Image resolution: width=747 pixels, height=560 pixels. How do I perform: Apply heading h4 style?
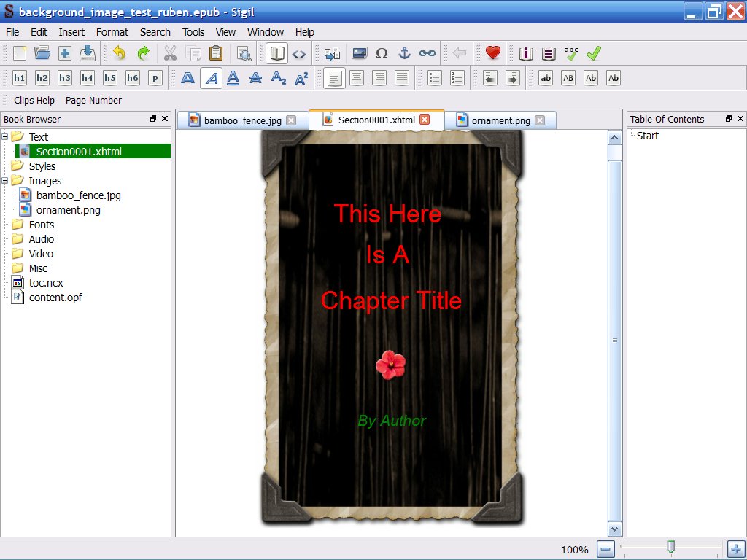[x=88, y=78]
